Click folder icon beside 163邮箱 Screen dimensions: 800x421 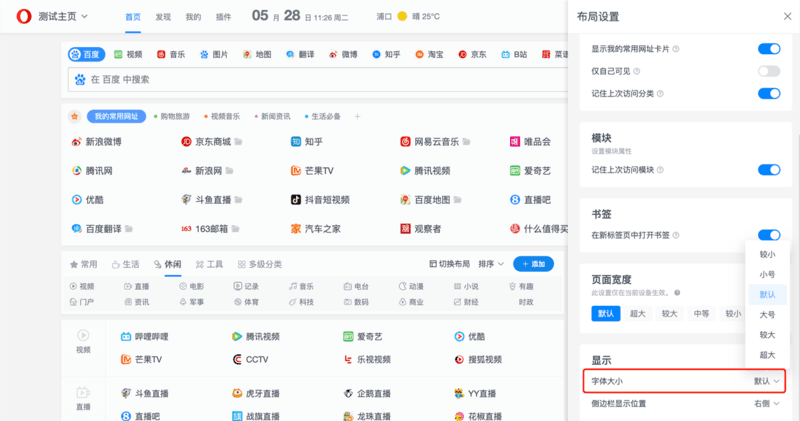point(236,229)
